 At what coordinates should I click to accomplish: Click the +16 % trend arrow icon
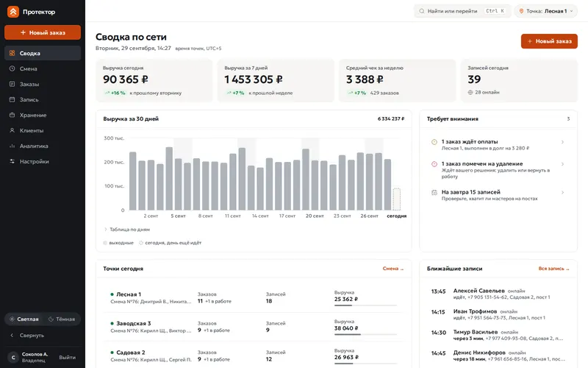(x=107, y=93)
